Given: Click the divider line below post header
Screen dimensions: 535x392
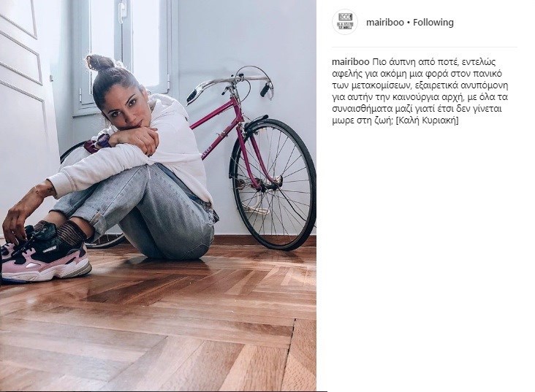Looking at the screenshot, I should click(424, 47).
